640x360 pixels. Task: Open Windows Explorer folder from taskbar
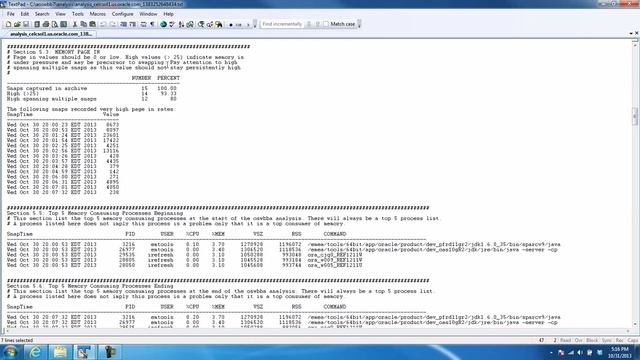point(60,352)
